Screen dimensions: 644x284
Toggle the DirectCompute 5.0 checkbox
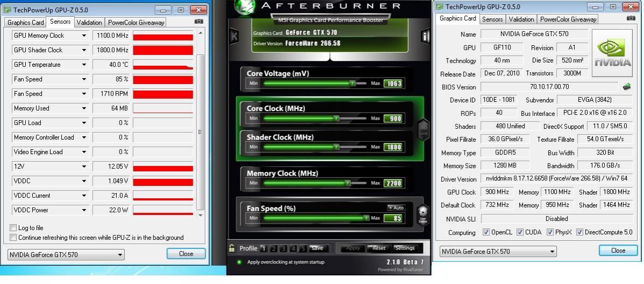point(579,232)
